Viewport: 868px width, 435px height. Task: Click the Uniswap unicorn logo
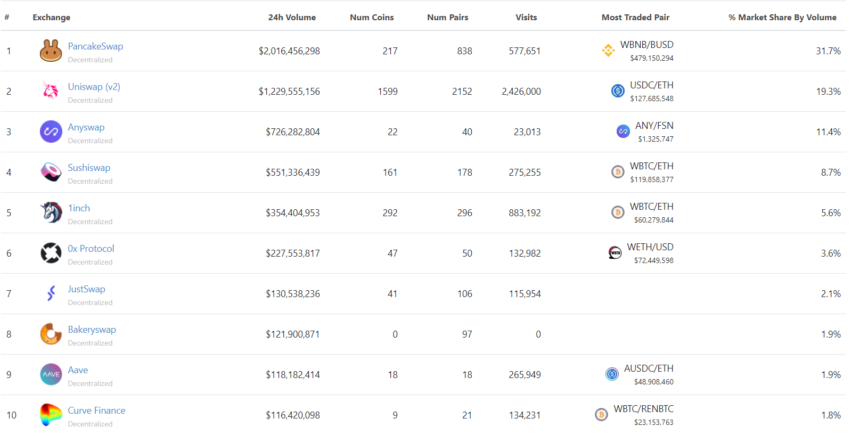(x=51, y=91)
